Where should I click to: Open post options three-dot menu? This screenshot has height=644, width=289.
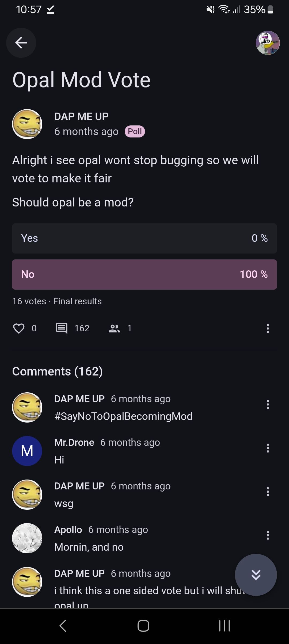point(268,328)
